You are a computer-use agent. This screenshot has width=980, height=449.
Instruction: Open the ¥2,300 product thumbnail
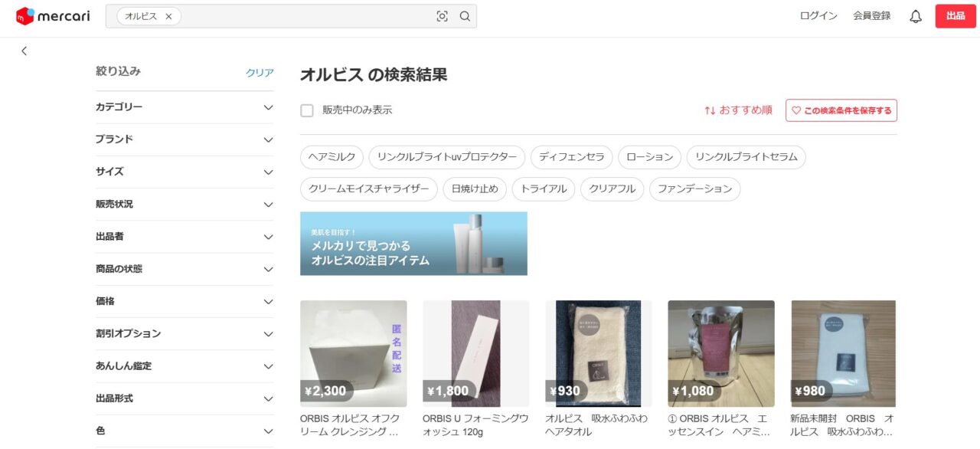click(354, 353)
